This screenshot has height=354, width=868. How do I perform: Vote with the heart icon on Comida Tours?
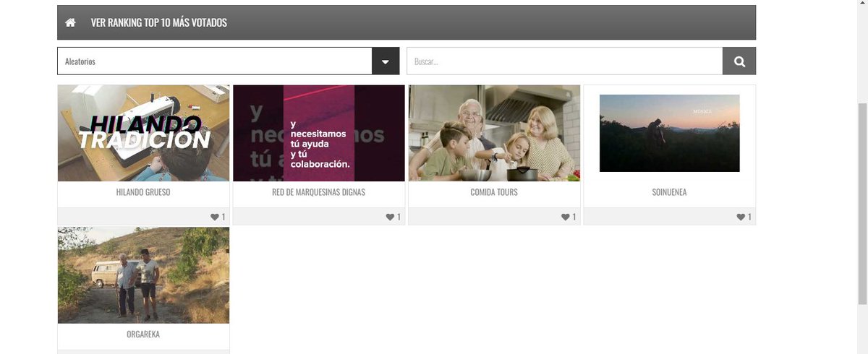566,217
